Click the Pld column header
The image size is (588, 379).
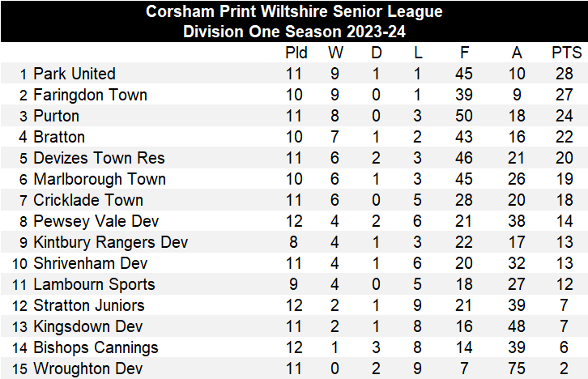(296, 53)
